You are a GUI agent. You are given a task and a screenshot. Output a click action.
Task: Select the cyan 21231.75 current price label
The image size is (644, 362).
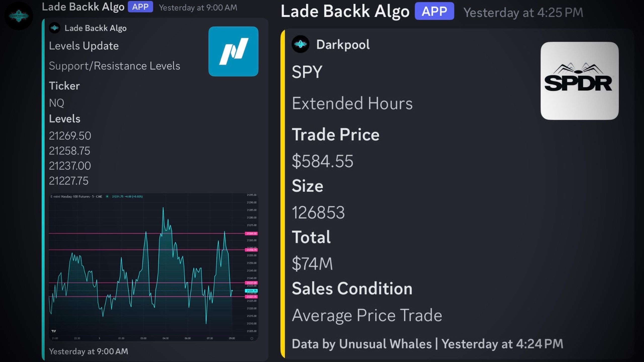(x=251, y=291)
